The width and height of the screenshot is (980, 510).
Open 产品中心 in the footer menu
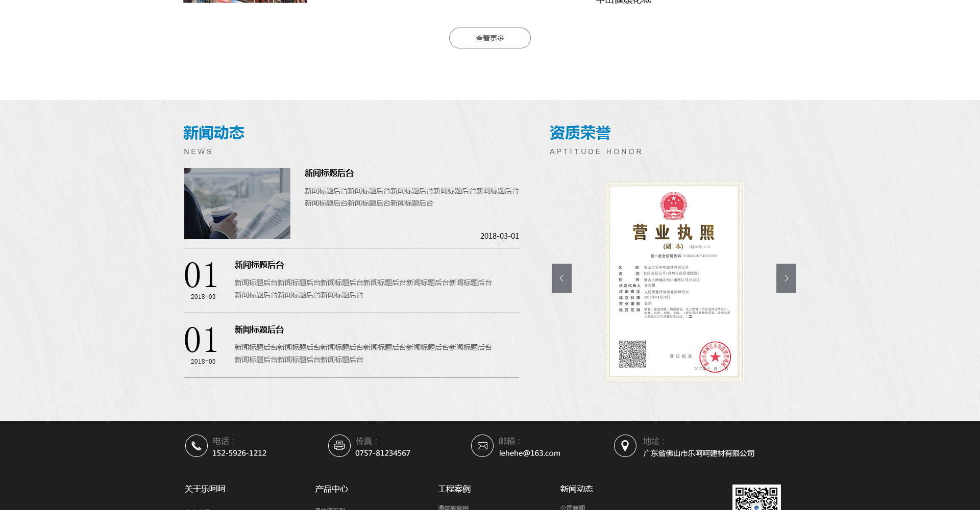[331, 489]
